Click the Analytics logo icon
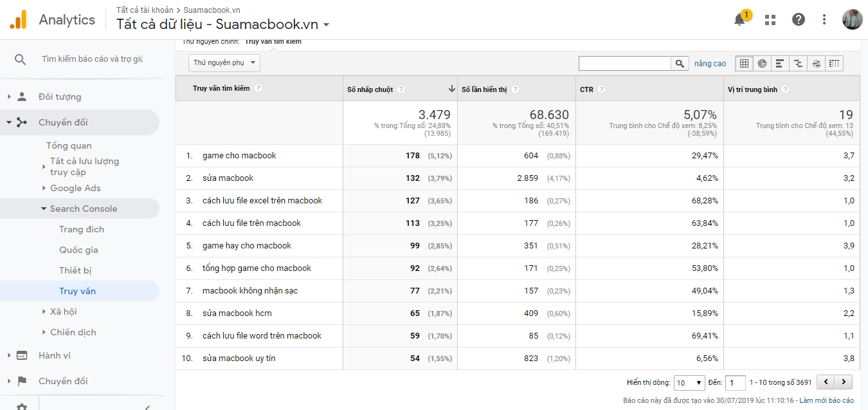The width and height of the screenshot is (868, 410). [x=18, y=19]
